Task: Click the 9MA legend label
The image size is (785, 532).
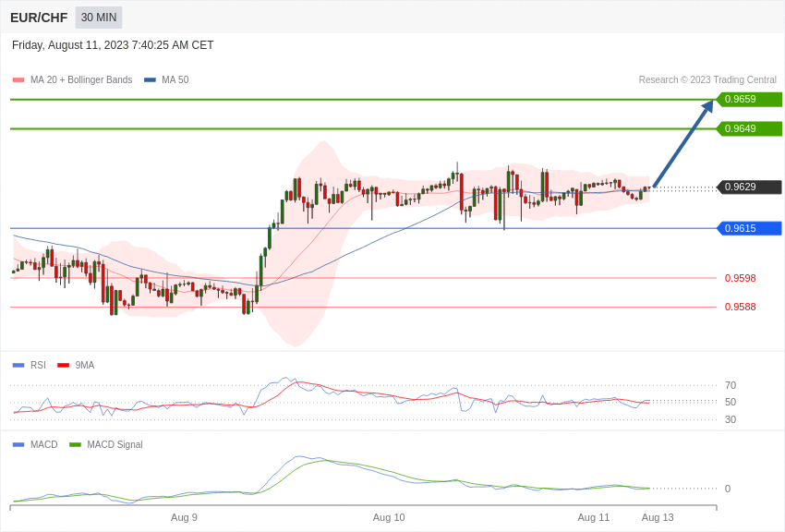Action: (x=85, y=366)
